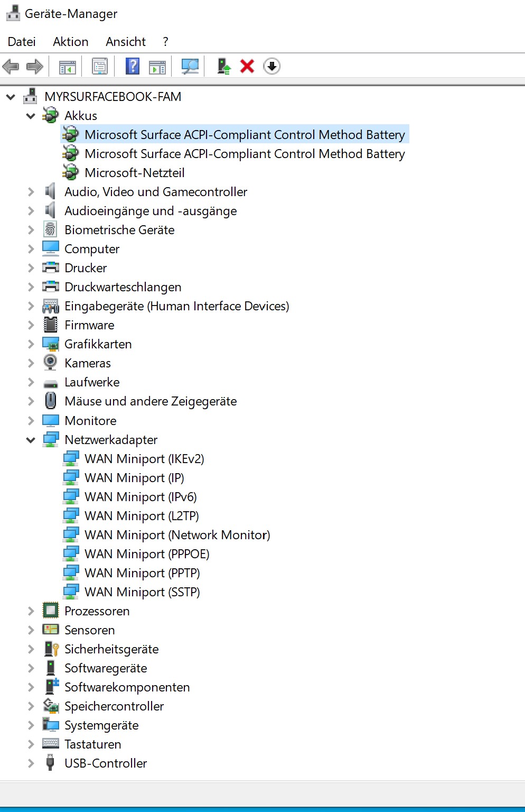Viewport: 525px width, 812px height.
Task: Click the USB-Controller plug icon
Action: (50, 763)
